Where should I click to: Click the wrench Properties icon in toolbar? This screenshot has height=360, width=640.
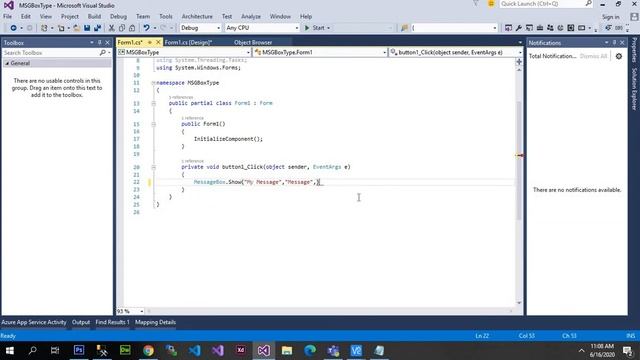(518, 28)
